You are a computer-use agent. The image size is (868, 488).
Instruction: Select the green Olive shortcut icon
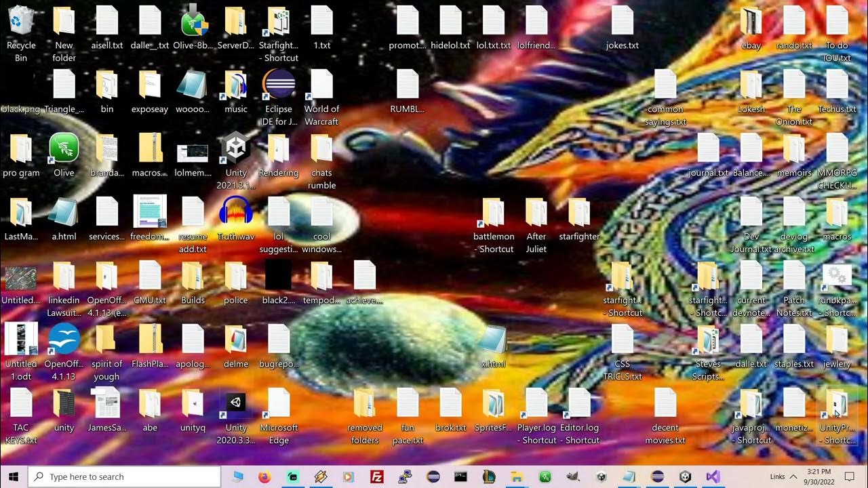[64, 148]
